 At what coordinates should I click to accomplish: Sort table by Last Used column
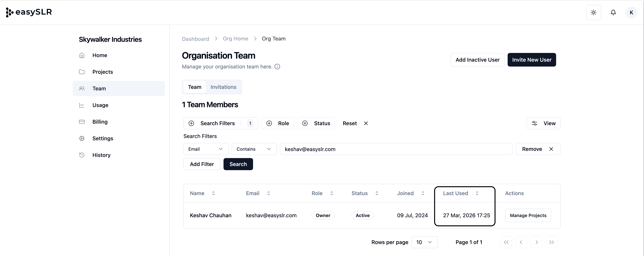coord(460,193)
